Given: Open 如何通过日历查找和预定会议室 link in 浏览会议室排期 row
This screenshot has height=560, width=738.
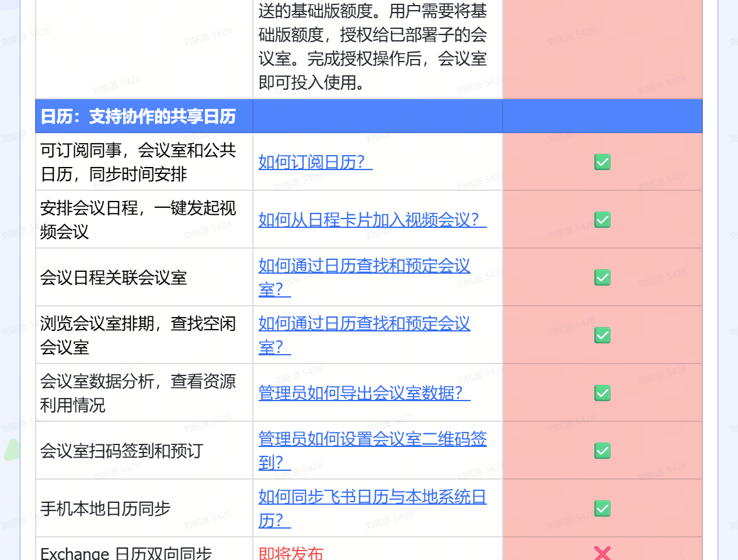Looking at the screenshot, I should tap(364, 335).
